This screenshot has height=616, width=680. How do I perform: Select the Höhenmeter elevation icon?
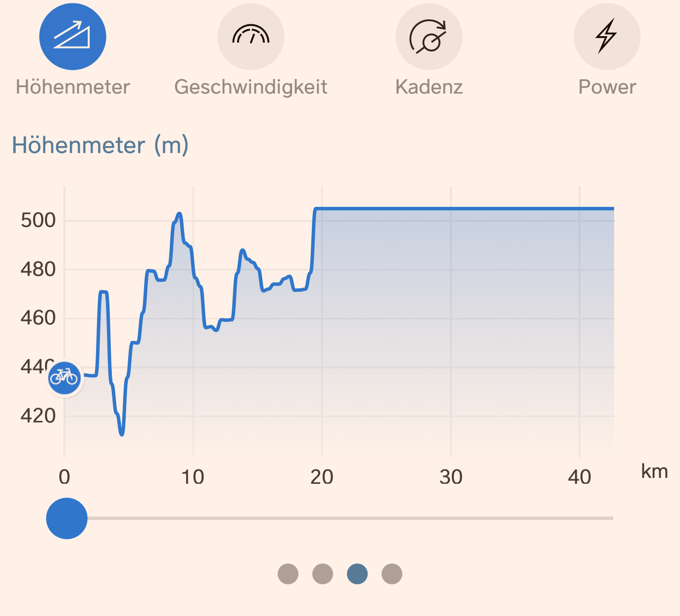click(x=73, y=37)
